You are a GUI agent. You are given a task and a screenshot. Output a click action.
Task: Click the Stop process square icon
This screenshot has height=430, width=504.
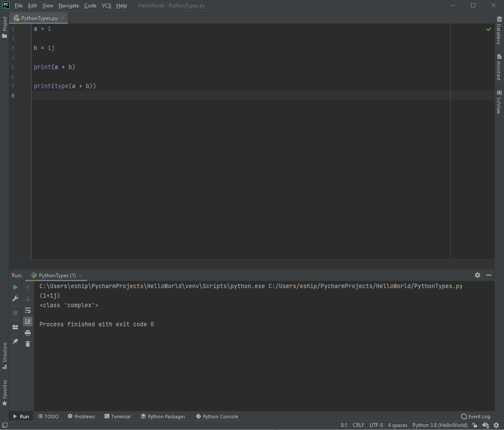(15, 312)
